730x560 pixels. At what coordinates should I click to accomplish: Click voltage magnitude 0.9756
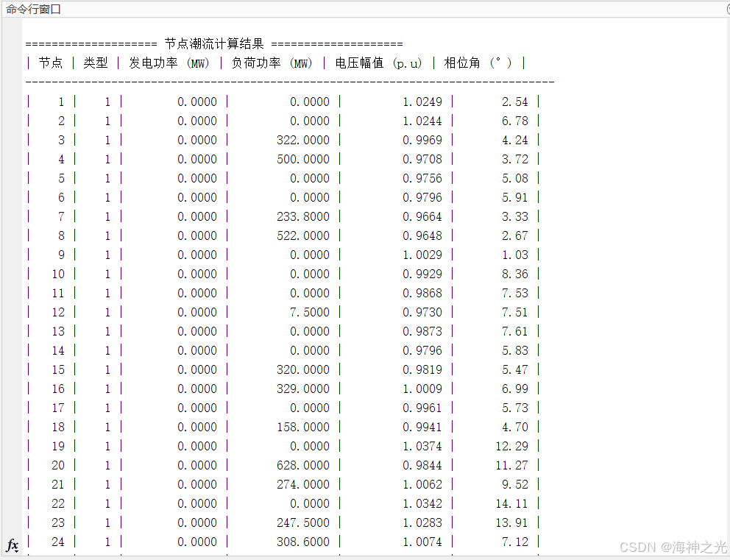click(x=422, y=178)
